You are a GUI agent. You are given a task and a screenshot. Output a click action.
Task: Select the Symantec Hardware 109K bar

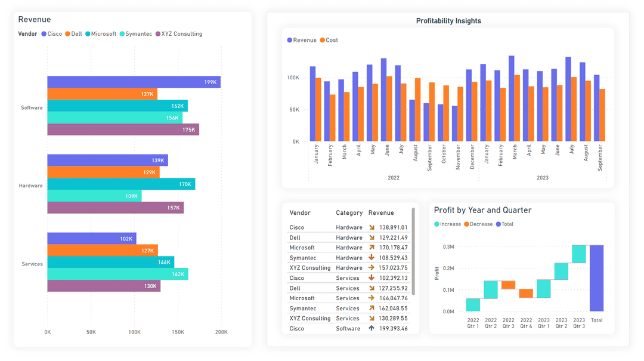[94, 196]
